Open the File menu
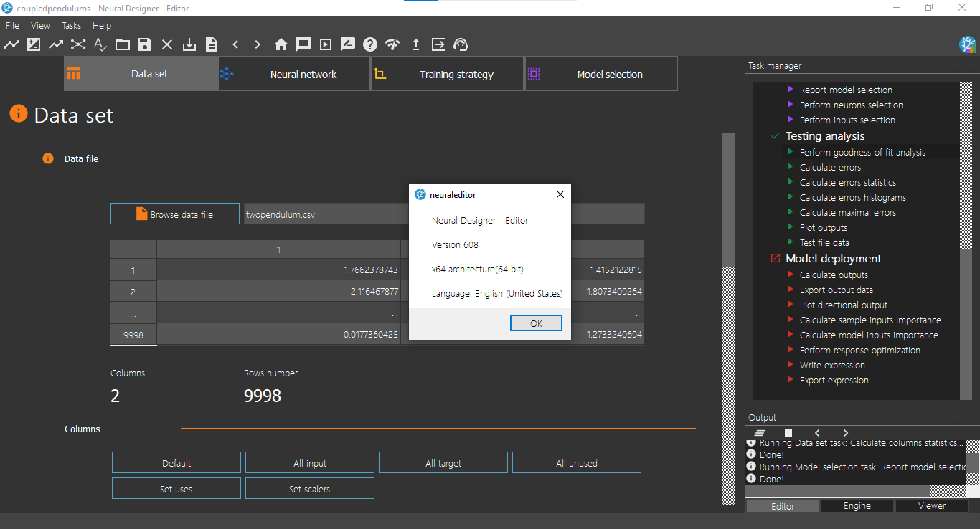This screenshot has width=980, height=529. coord(12,25)
